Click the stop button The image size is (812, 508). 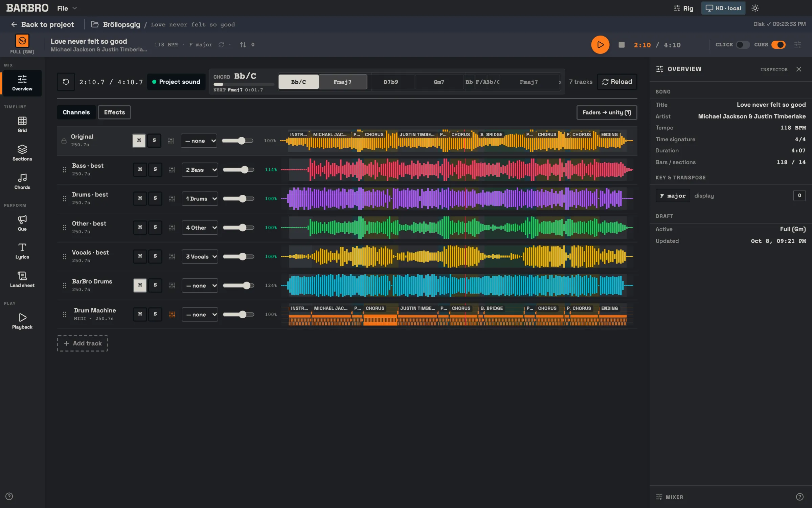coord(621,45)
